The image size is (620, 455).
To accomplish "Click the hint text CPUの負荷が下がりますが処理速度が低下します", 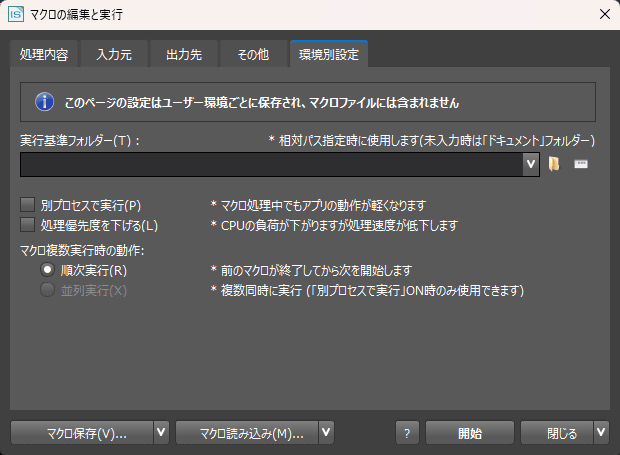I will tap(334, 225).
